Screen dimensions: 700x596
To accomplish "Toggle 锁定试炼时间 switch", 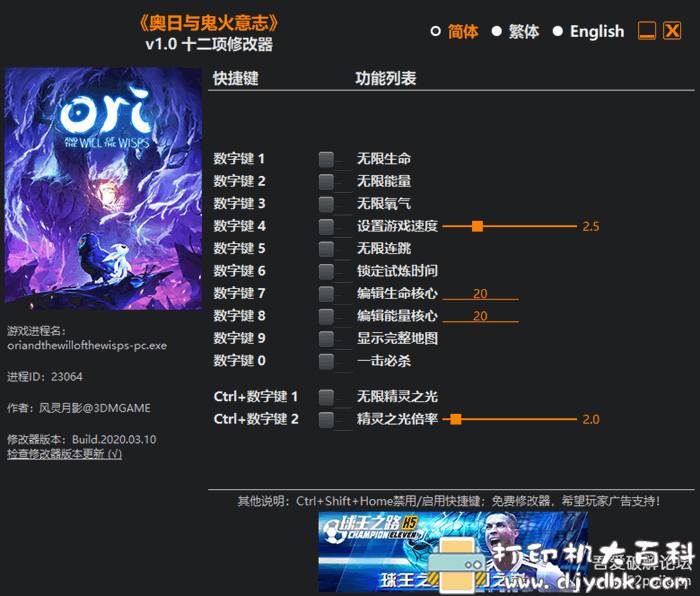I will pyautogui.click(x=326, y=271).
